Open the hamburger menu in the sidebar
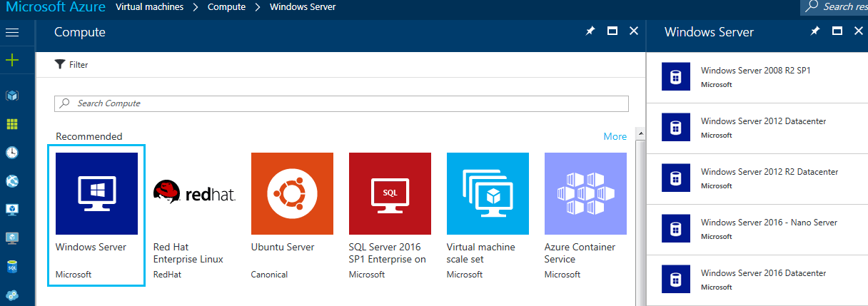This screenshot has height=306, width=868. [x=11, y=32]
